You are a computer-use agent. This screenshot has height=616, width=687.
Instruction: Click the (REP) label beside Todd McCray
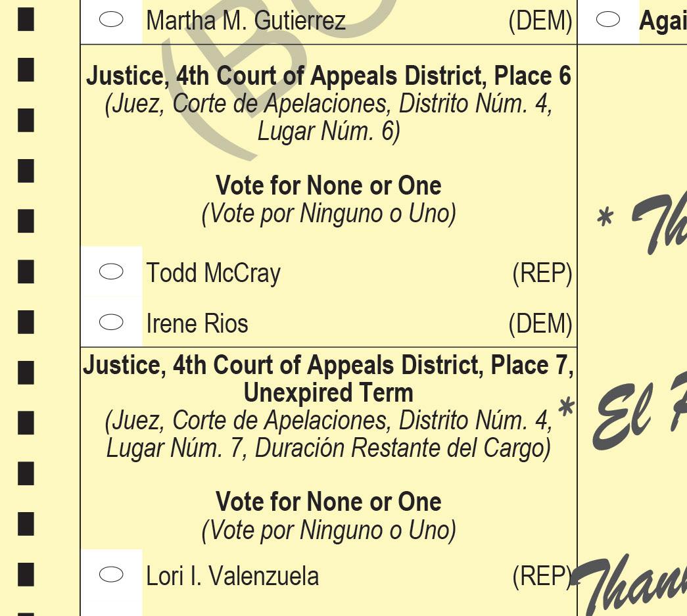coord(542,273)
